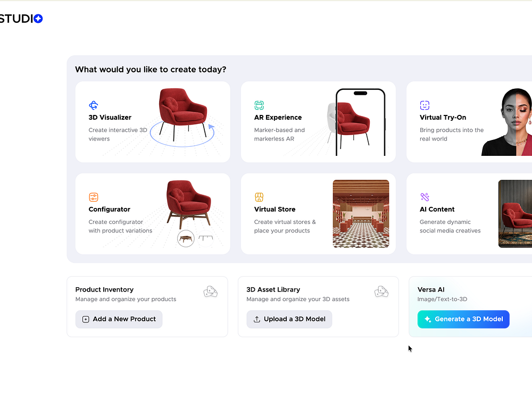Click the Product Inventory cubes icon
532x399 pixels.
(210, 292)
